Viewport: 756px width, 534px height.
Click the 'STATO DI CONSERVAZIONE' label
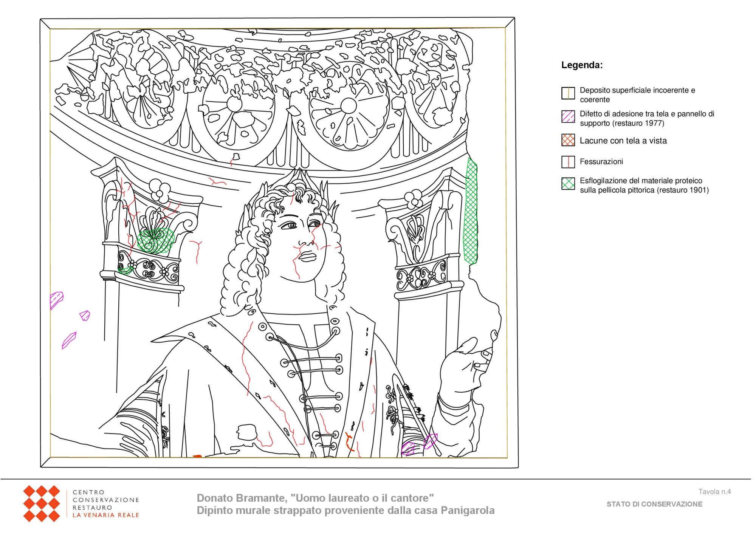pos(654,504)
